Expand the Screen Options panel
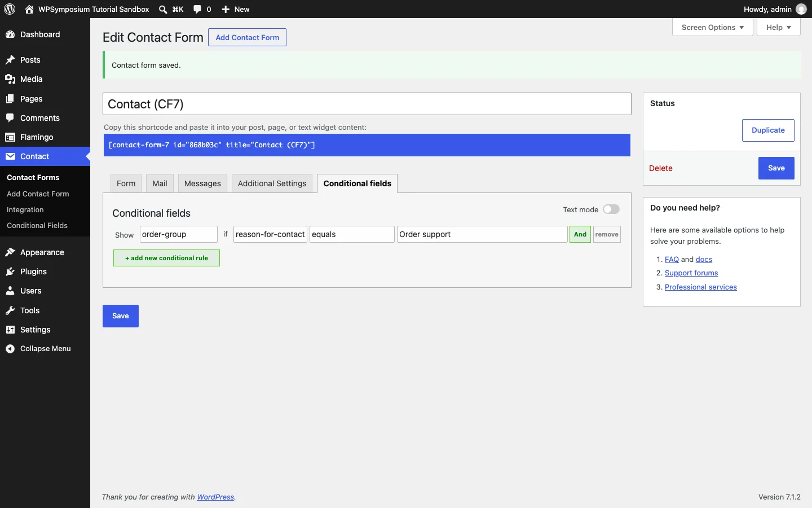 [713, 27]
